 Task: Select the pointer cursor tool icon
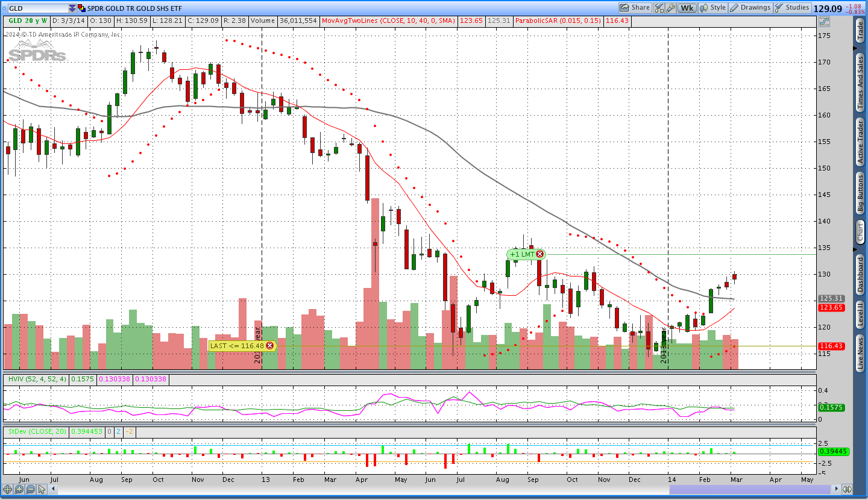coord(42,489)
